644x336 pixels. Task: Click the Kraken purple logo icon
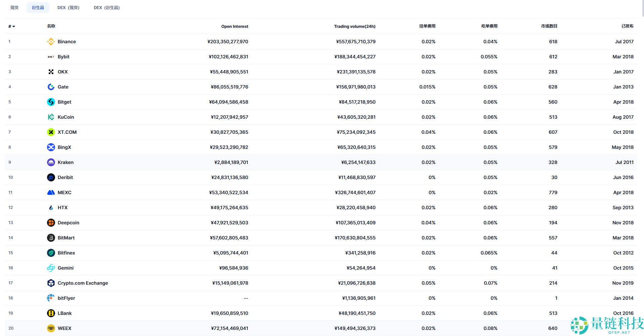51,162
